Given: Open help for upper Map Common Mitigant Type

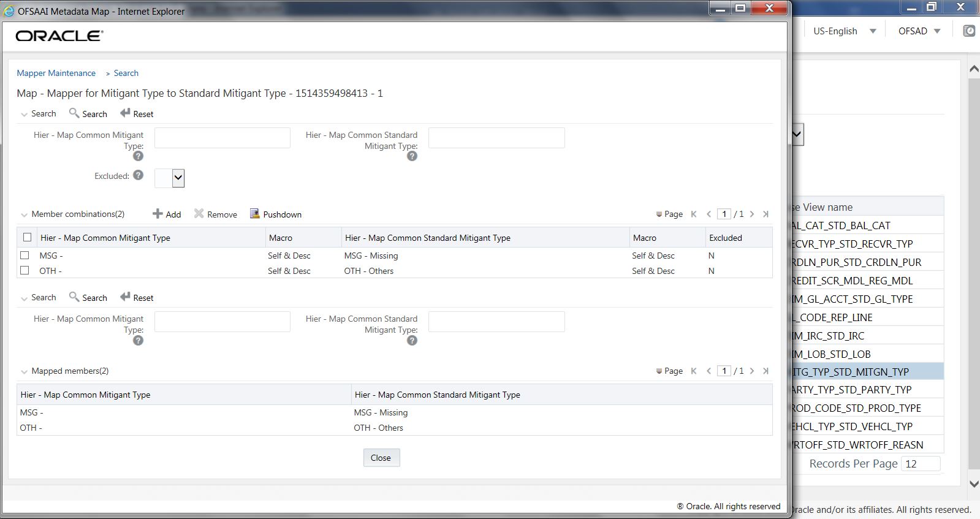Looking at the screenshot, I should [139, 156].
